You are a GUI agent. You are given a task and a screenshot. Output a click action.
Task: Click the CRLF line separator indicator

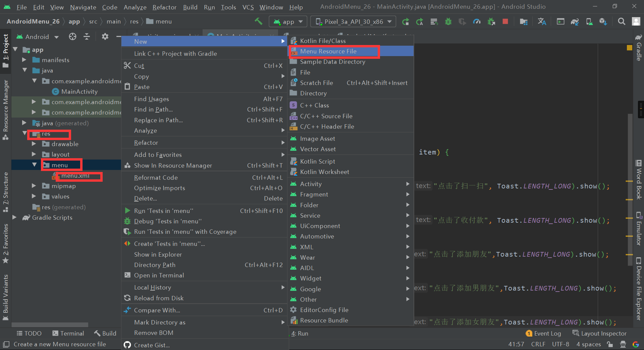coord(538,344)
